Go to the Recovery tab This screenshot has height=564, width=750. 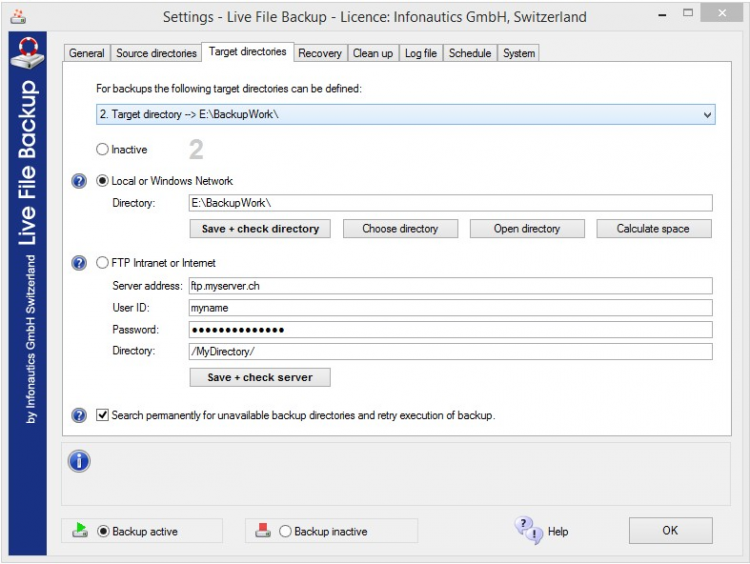click(x=320, y=53)
